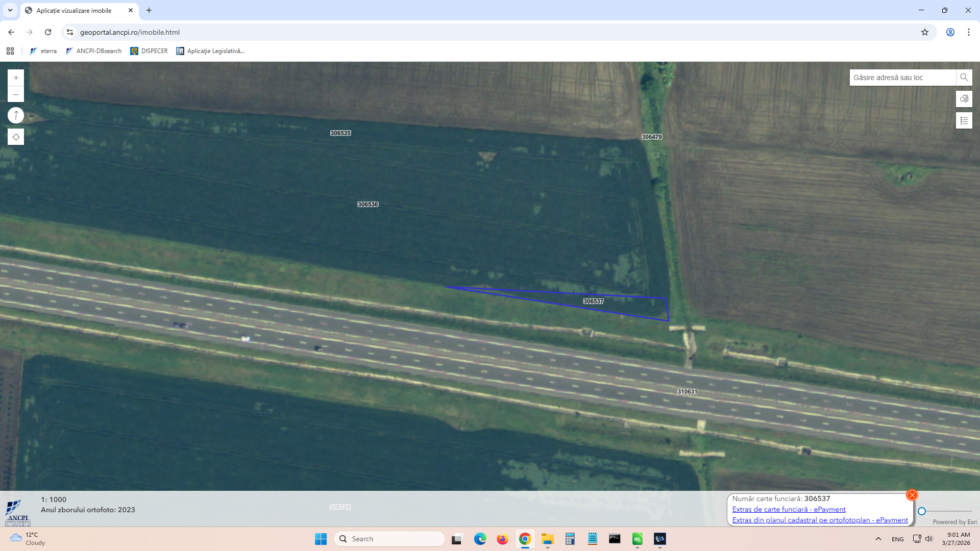Open the DISPECER bookmark

[149, 51]
